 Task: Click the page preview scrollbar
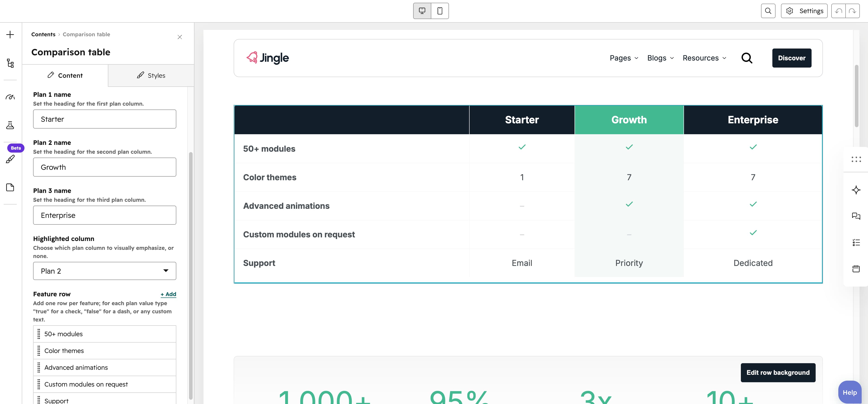(856, 96)
